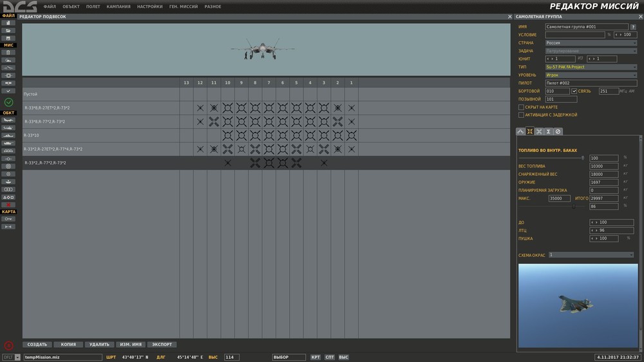This screenshot has width=644, height=362.
Task: Toggle the СВЯЗЬ checkbox
Action: [574, 91]
